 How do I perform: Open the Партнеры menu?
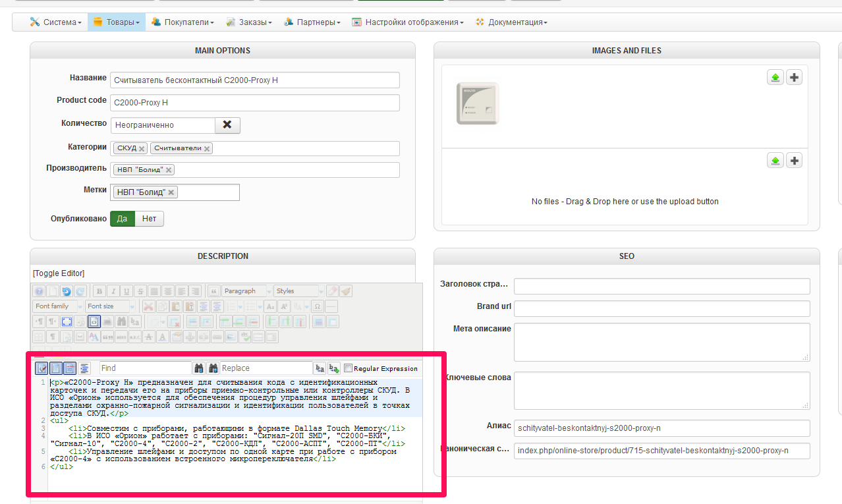pyautogui.click(x=312, y=22)
